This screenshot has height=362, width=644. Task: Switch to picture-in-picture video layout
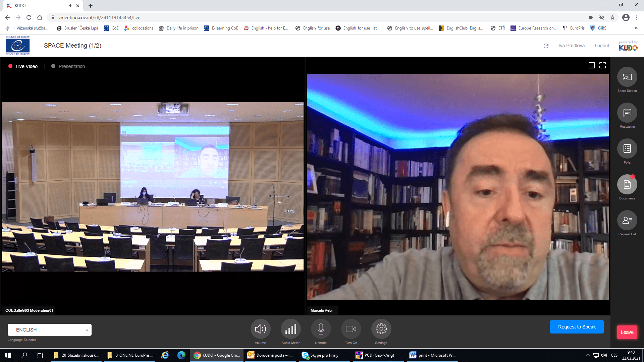coord(592,65)
